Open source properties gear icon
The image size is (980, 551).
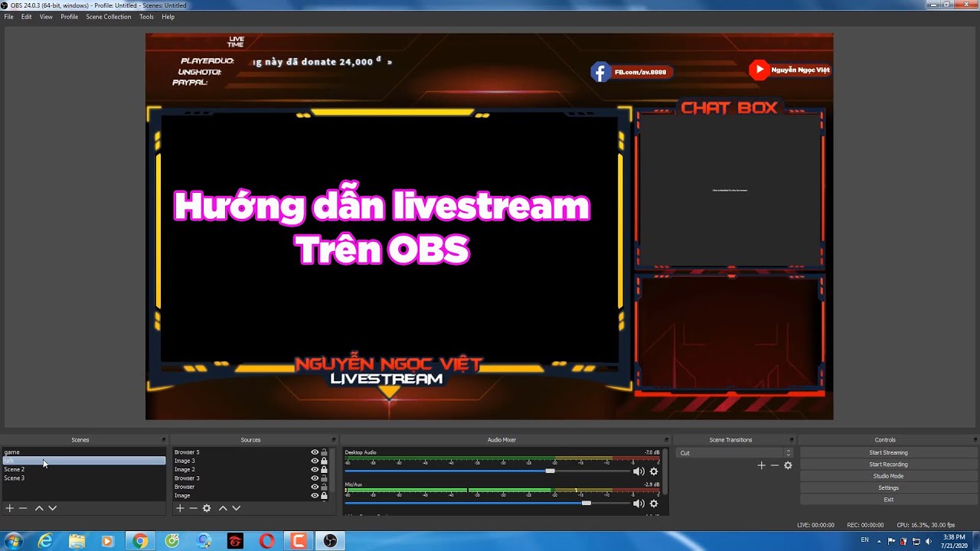tap(207, 508)
